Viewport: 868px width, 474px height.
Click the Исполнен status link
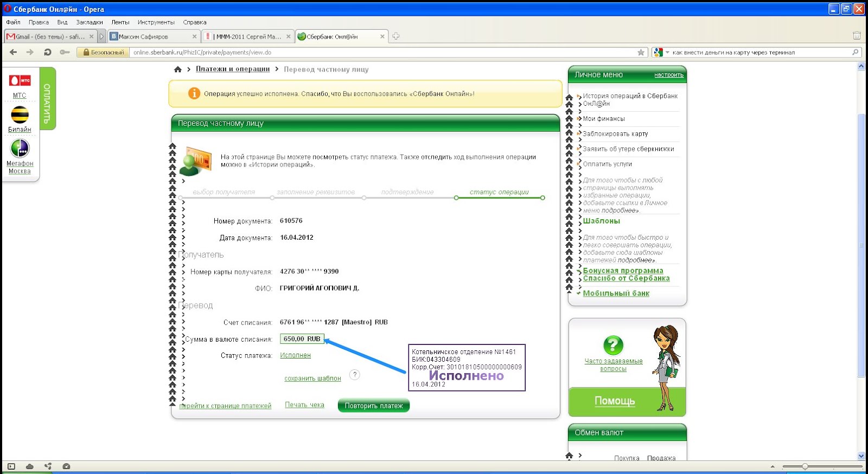tap(295, 355)
